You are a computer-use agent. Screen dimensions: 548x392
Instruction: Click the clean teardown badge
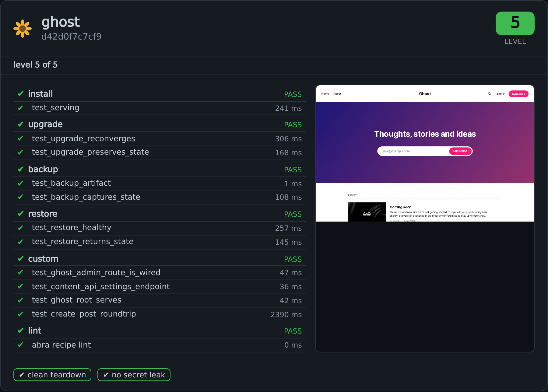click(x=52, y=375)
